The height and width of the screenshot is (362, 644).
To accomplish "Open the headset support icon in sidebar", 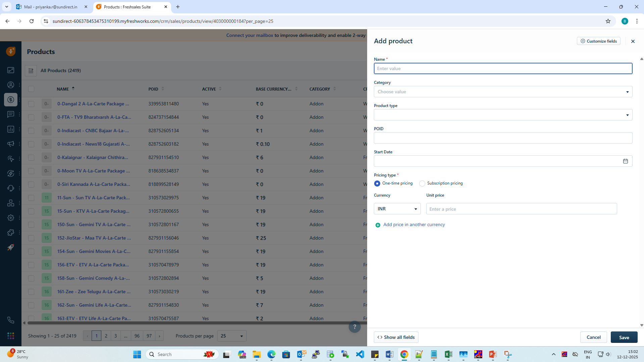I will click(11, 188).
